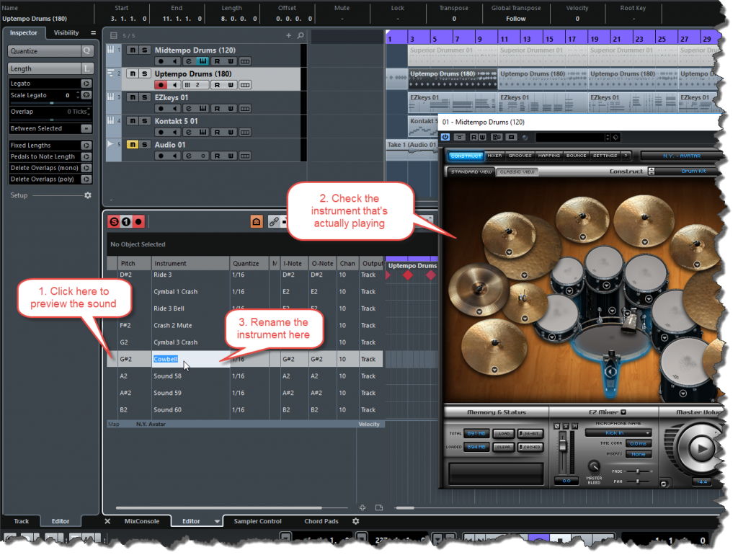Enable read automation on Audio 01 track
The width and height of the screenshot is (738, 560).
(217, 156)
